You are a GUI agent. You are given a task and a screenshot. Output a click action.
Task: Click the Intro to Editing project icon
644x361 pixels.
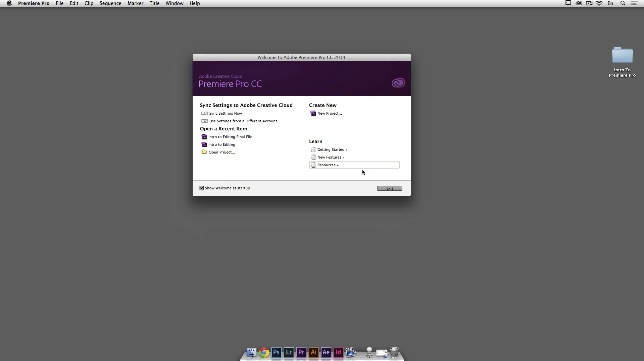pos(204,144)
